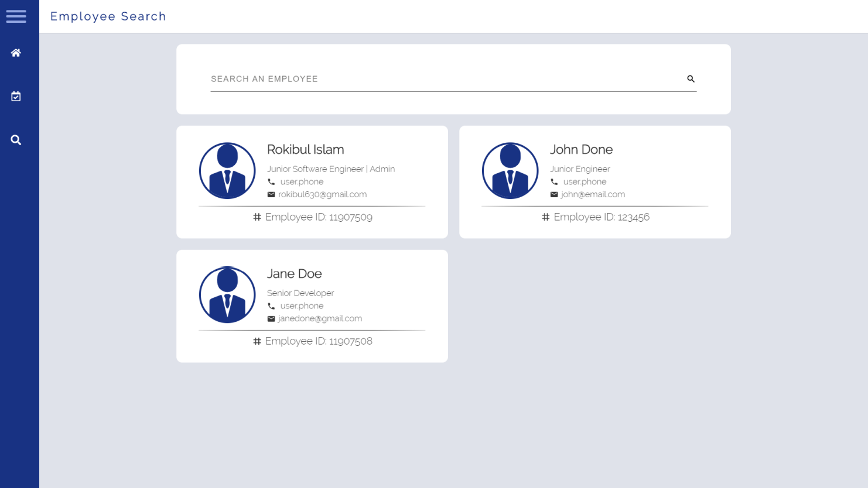The image size is (868, 488).
Task: Open janedone@gmail.com email link
Action: (320, 318)
